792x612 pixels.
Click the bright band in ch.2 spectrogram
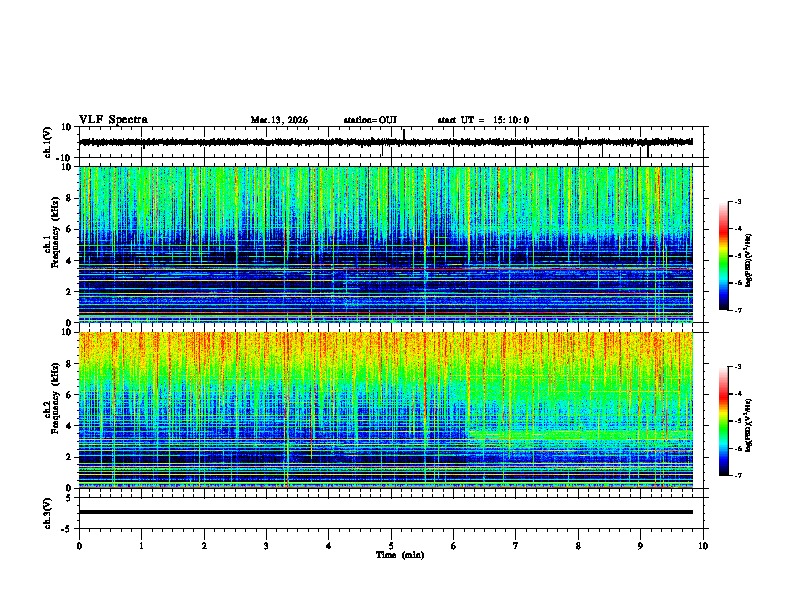pyautogui.click(x=581, y=434)
